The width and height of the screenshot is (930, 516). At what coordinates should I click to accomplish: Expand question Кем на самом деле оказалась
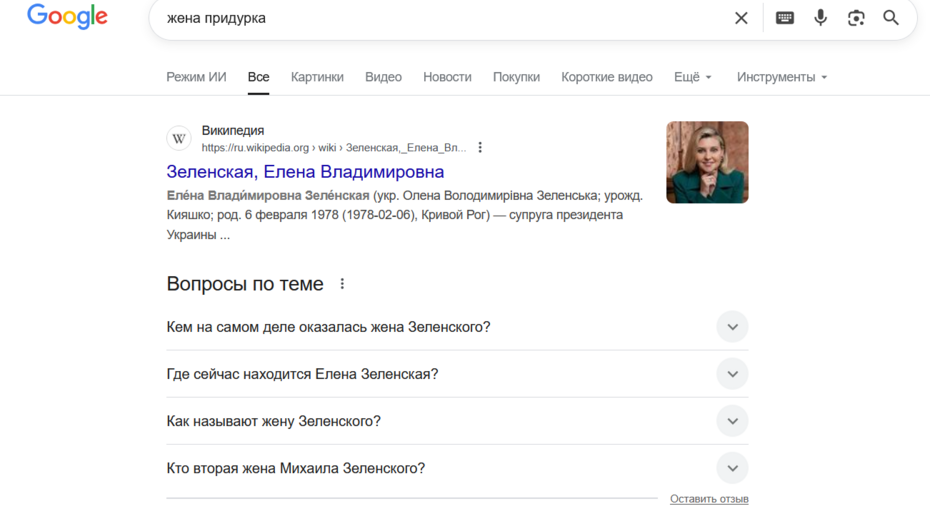click(x=732, y=327)
